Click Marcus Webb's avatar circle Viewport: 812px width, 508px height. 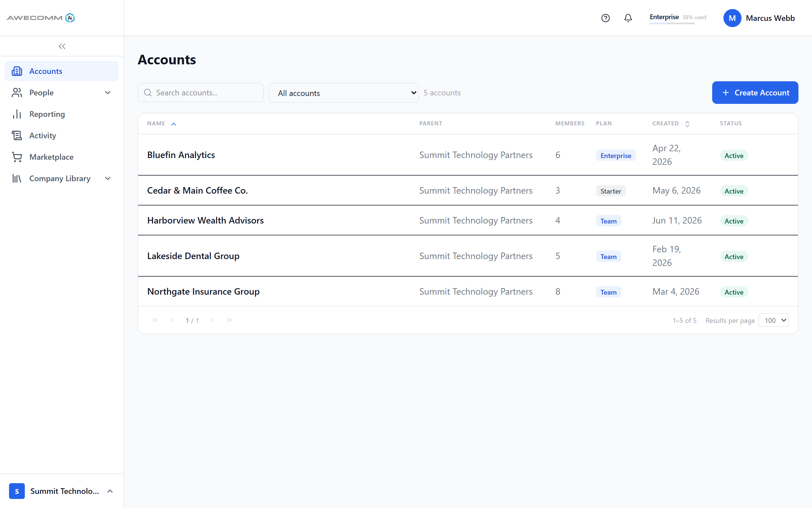point(732,18)
